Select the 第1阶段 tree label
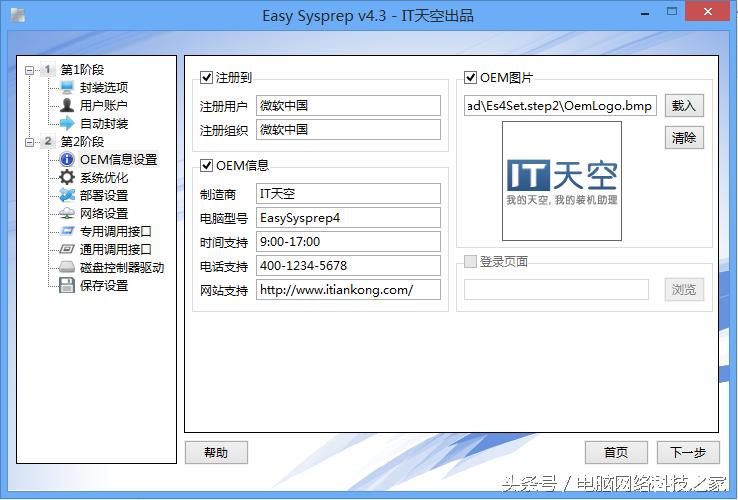Viewport: 738px width, 500px height. point(82,70)
